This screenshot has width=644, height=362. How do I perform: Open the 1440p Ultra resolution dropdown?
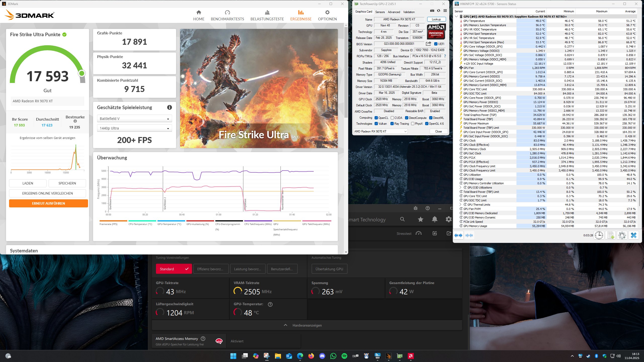coord(134,128)
